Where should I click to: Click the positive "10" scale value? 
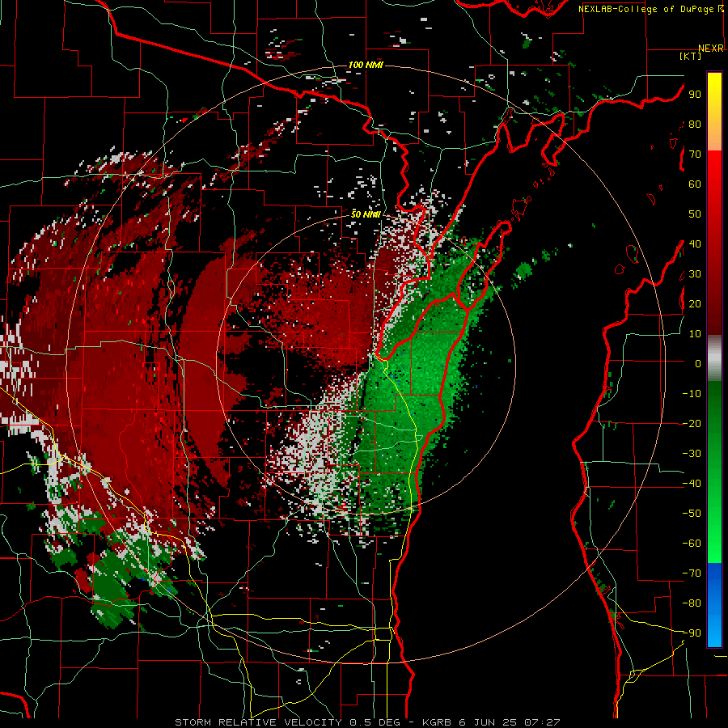tap(695, 334)
